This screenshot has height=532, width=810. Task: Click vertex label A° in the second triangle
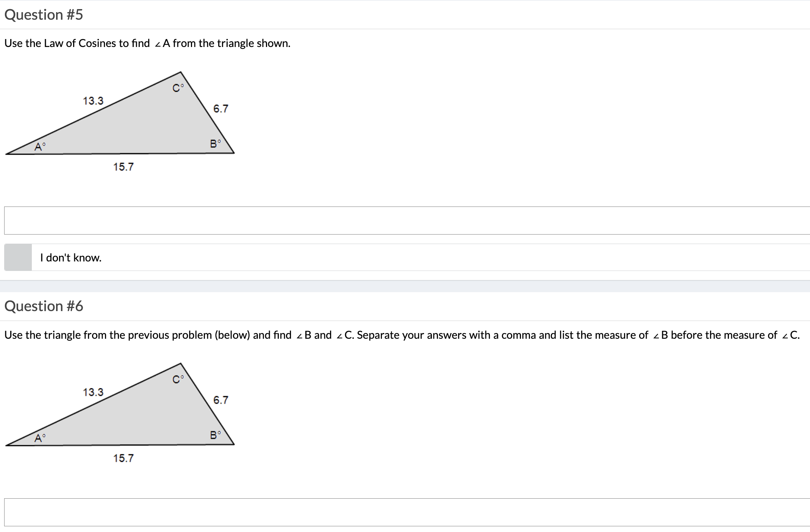coord(40,438)
